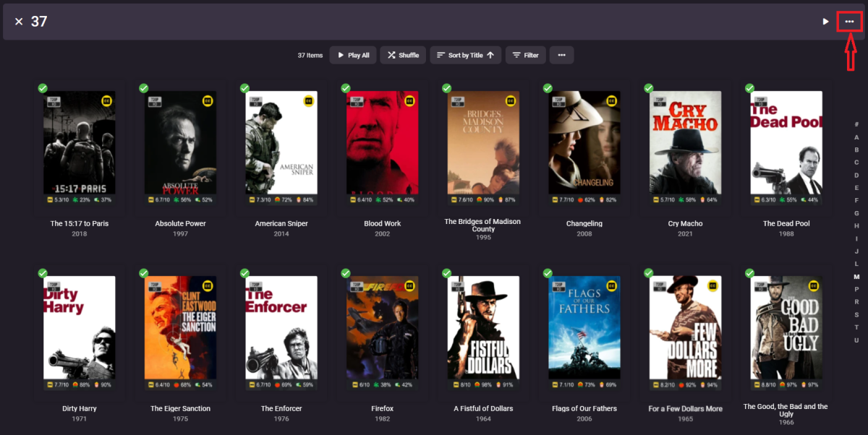This screenshot has width=868, height=435.
Task: Click the Play All button
Action: click(353, 55)
